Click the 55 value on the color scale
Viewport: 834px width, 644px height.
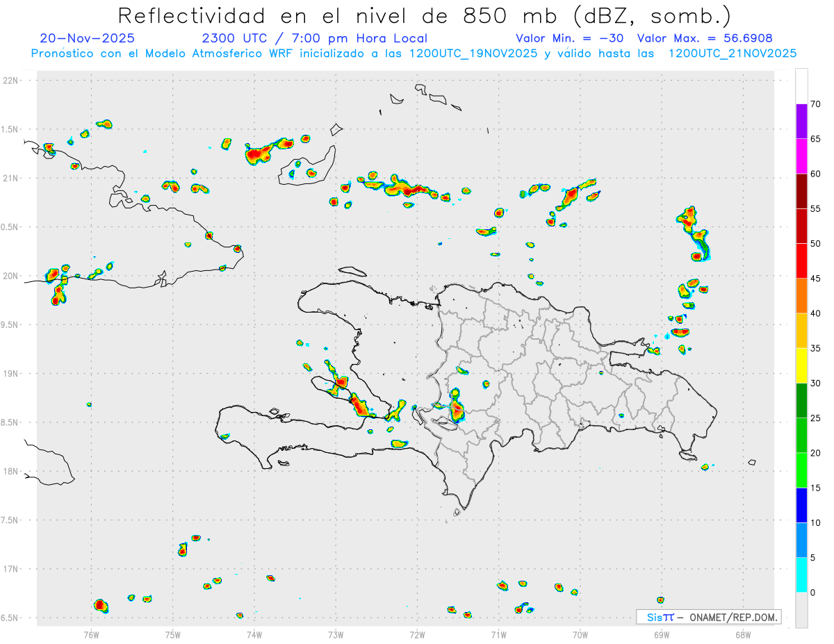coord(816,208)
